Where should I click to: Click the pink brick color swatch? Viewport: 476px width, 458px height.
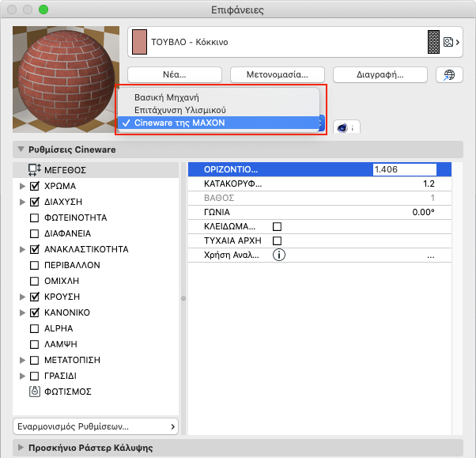(140, 42)
